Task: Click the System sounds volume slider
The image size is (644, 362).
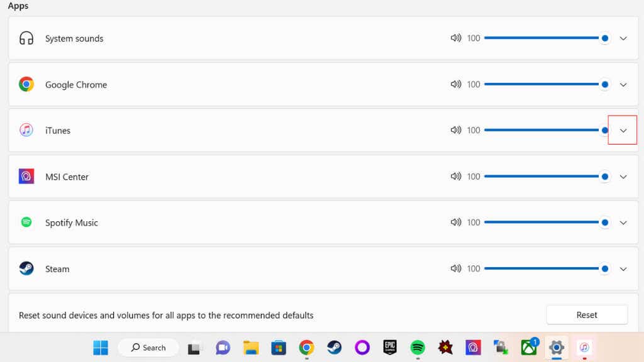Action: coord(547,38)
